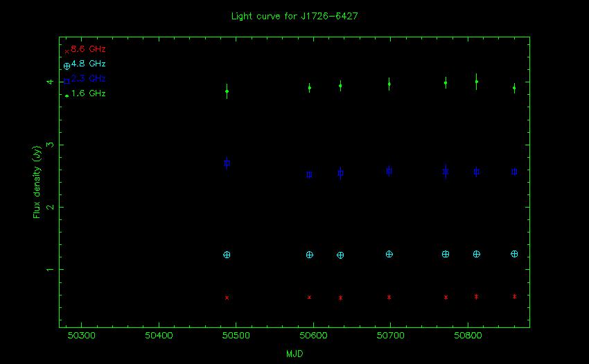Screen dimensions: 589x364
Task: Select the 2.3 GHz blue square at MJD 50700
Action: click(x=389, y=171)
